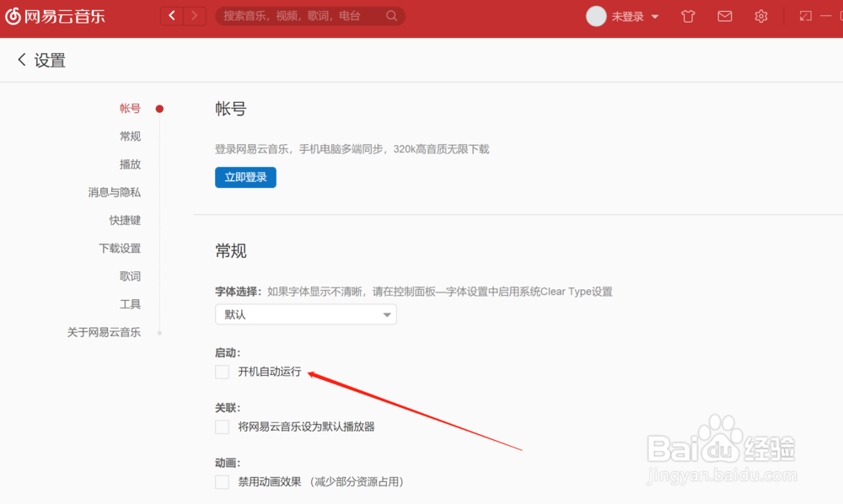Click the search magnifier icon
This screenshot has width=843, height=504.
[x=391, y=16]
